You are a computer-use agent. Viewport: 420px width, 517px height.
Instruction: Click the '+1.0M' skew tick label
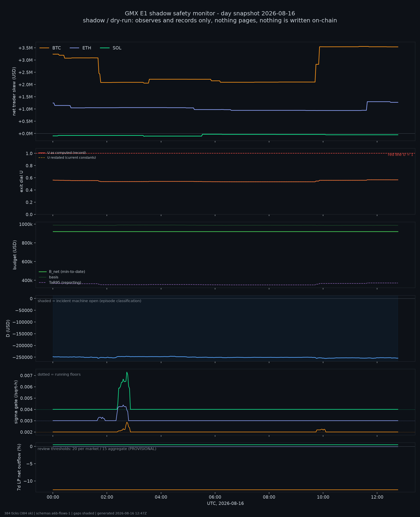click(x=25, y=109)
